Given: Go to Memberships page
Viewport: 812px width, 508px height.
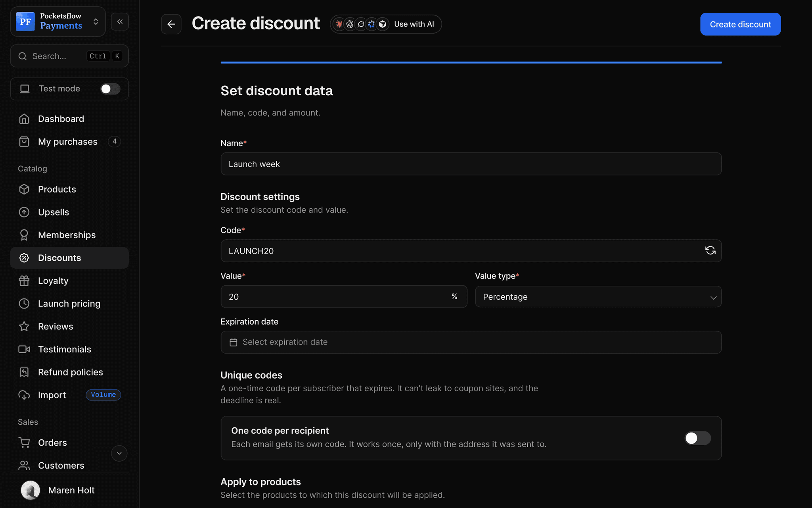Looking at the screenshot, I should click(69, 235).
